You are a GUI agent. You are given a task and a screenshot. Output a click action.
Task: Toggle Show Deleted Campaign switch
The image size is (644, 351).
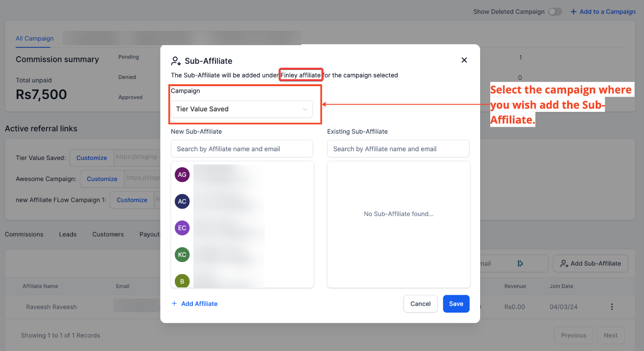(555, 12)
